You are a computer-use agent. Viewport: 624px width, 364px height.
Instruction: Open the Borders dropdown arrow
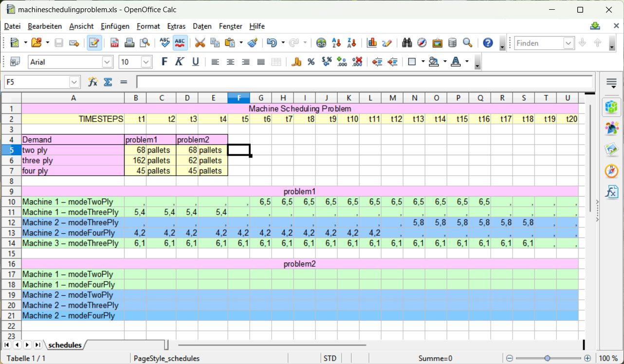pos(423,62)
